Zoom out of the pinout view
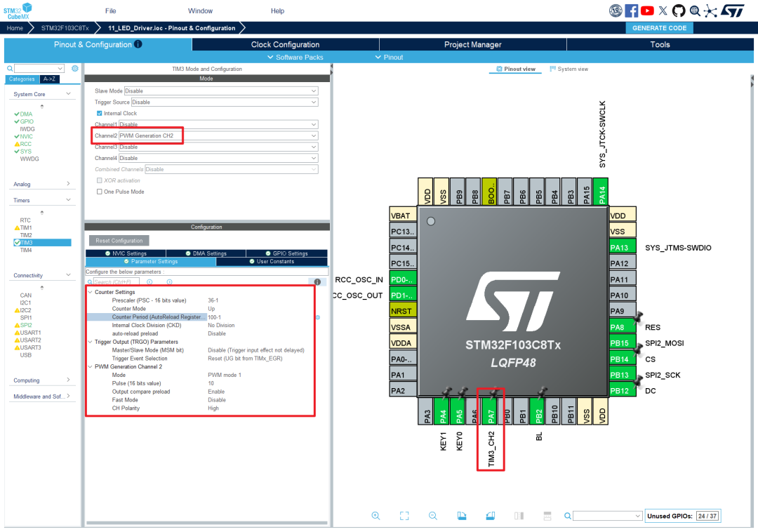Image resolution: width=758 pixels, height=532 pixels. (432, 516)
